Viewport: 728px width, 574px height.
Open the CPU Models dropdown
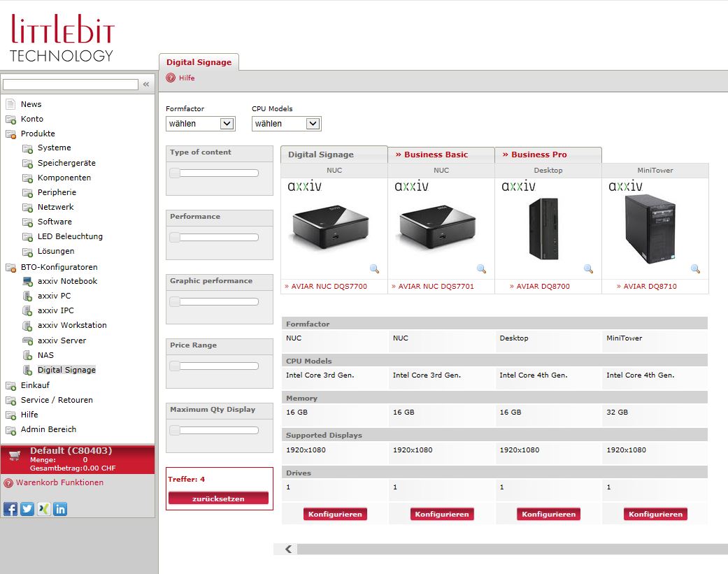(287, 124)
